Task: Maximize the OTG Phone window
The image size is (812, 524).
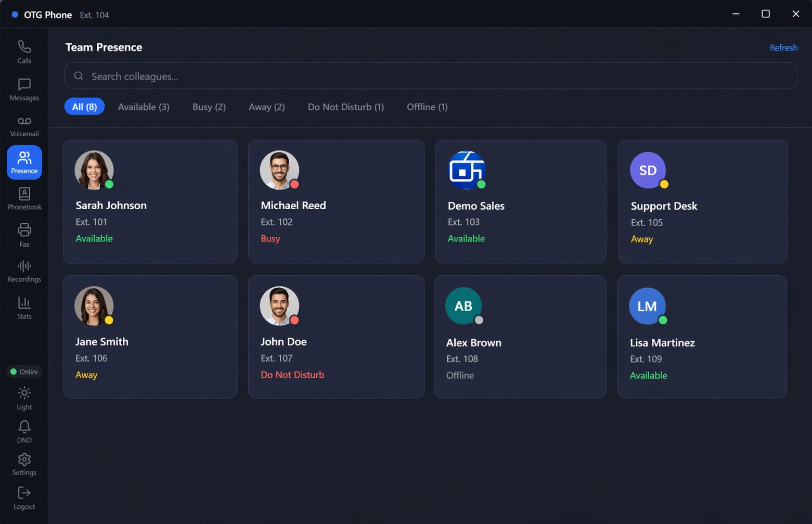Action: pos(765,14)
